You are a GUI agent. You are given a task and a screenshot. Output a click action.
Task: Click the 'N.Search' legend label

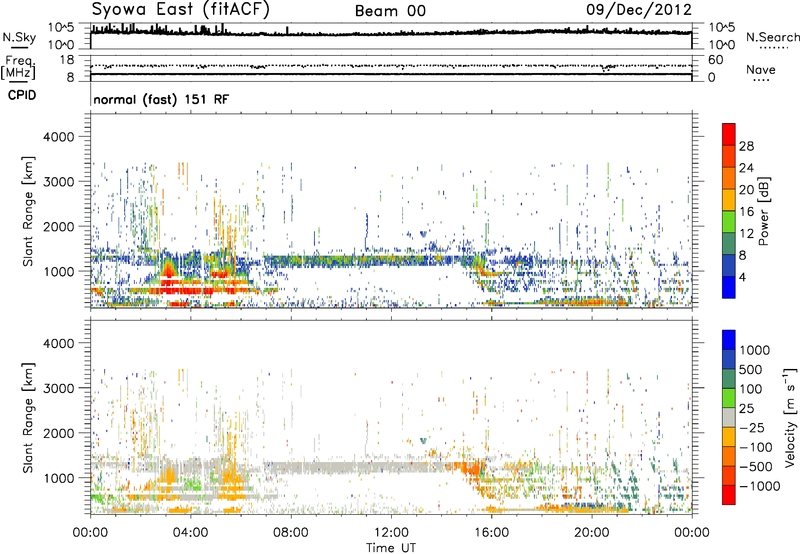tap(773, 37)
